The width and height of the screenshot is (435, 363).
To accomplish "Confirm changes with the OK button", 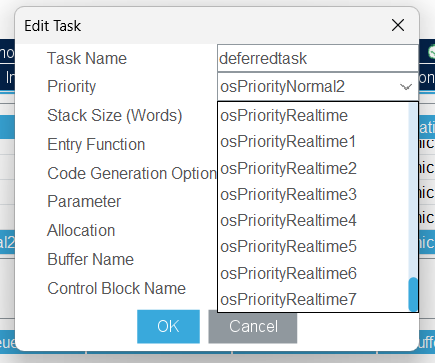I will click(168, 326).
